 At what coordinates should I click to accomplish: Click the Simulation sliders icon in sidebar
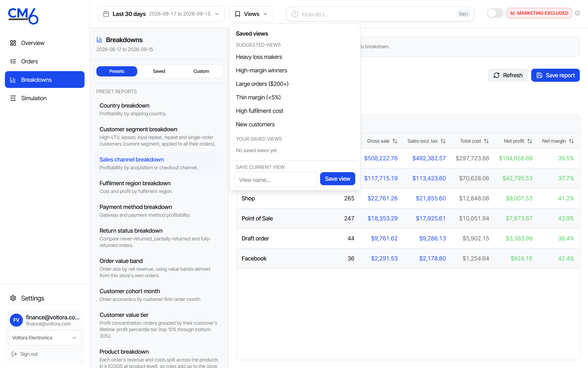(13, 98)
